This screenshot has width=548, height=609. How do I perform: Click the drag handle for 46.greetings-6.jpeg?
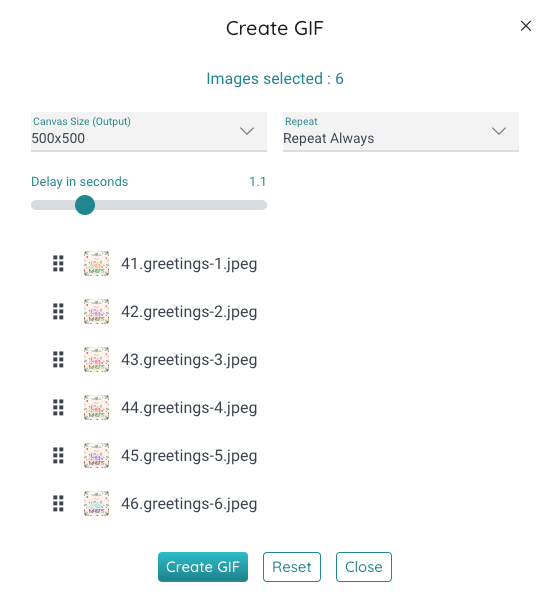click(x=58, y=504)
